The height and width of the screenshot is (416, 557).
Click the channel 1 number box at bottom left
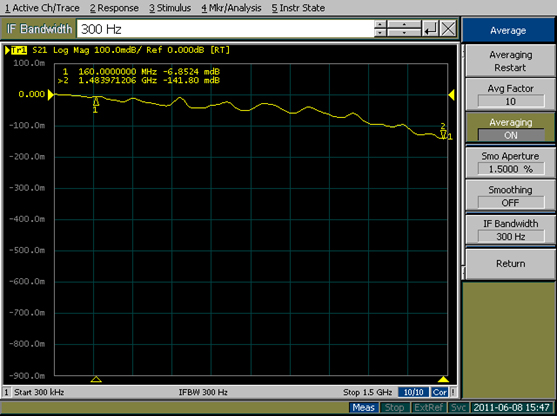pos(6,393)
